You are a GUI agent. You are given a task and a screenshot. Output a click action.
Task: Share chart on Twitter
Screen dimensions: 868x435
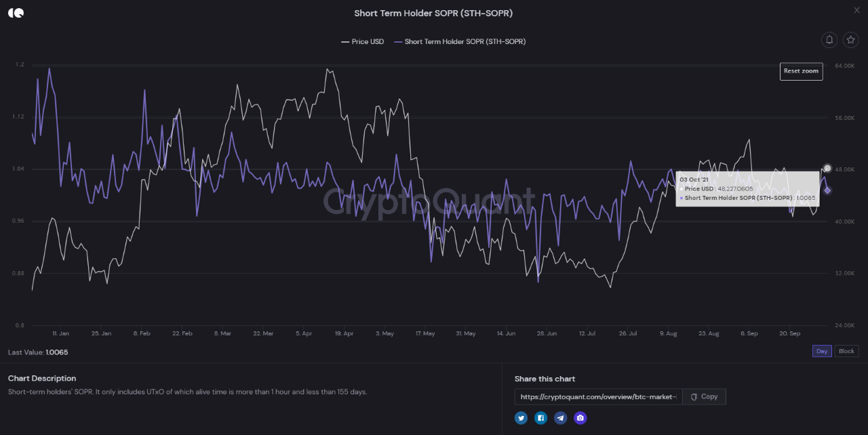521,418
